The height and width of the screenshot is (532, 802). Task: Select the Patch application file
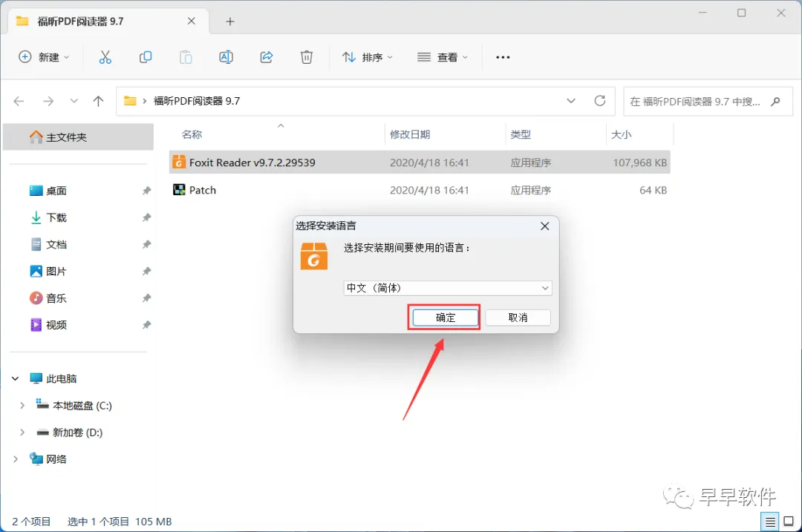[x=420, y=190]
